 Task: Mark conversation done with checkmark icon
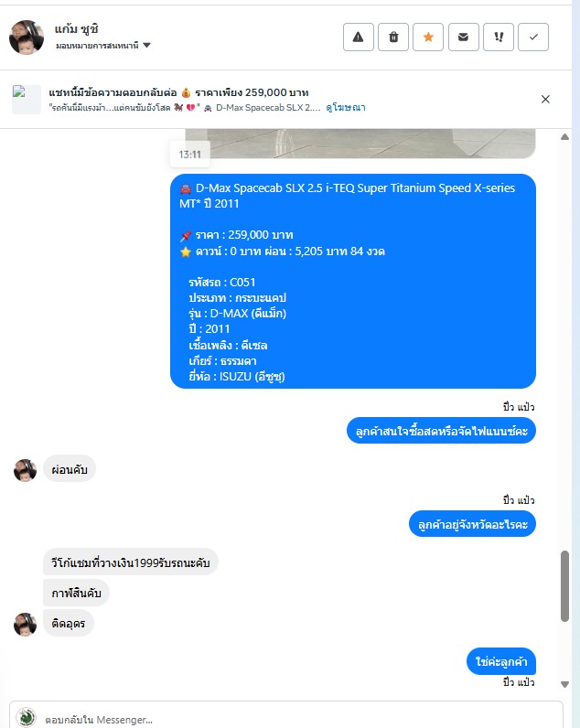533,37
